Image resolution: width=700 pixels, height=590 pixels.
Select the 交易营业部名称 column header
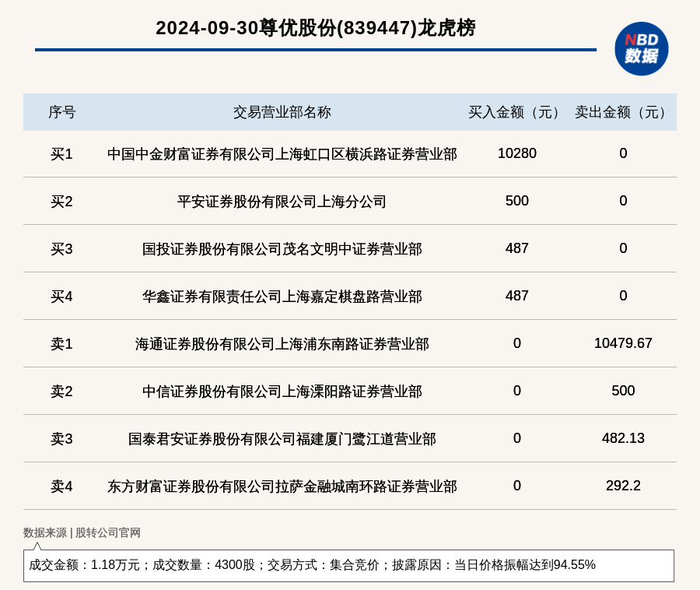click(282, 112)
